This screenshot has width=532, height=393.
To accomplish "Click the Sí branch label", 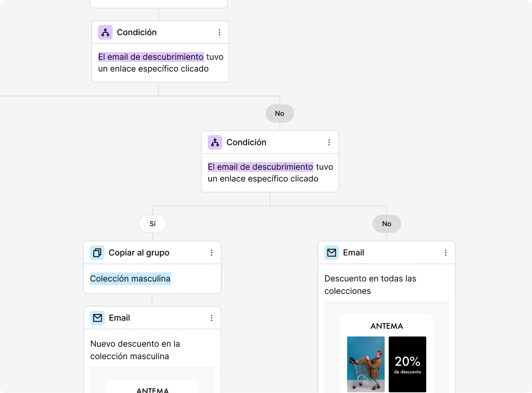I will coord(152,224).
